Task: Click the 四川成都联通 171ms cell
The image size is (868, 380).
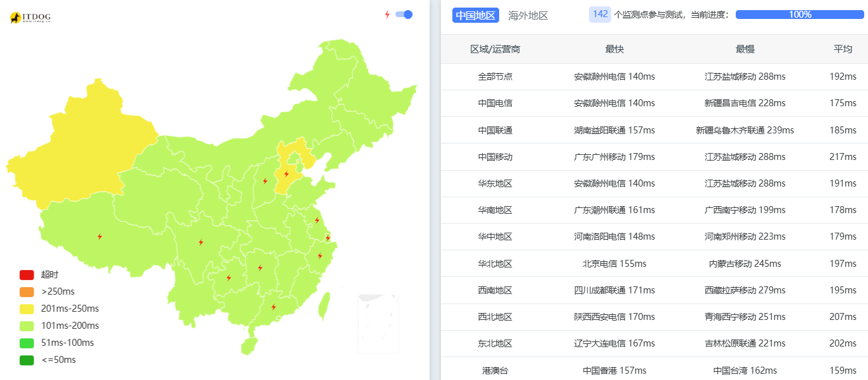Action: [614, 290]
